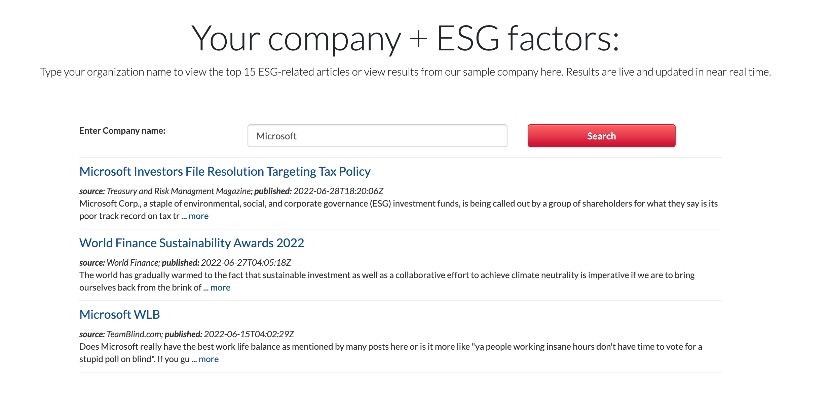Click the instructions text mentioning sample company

405,73
